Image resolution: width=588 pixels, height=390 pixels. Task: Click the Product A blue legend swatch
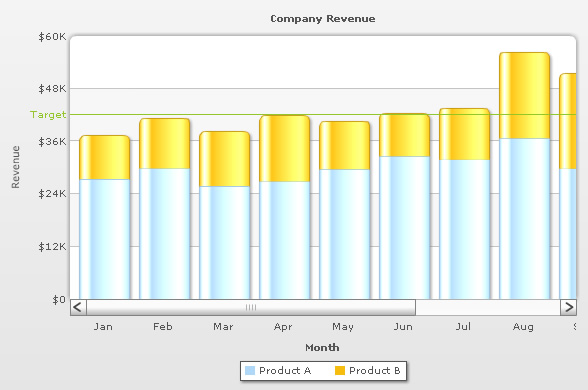pos(250,370)
